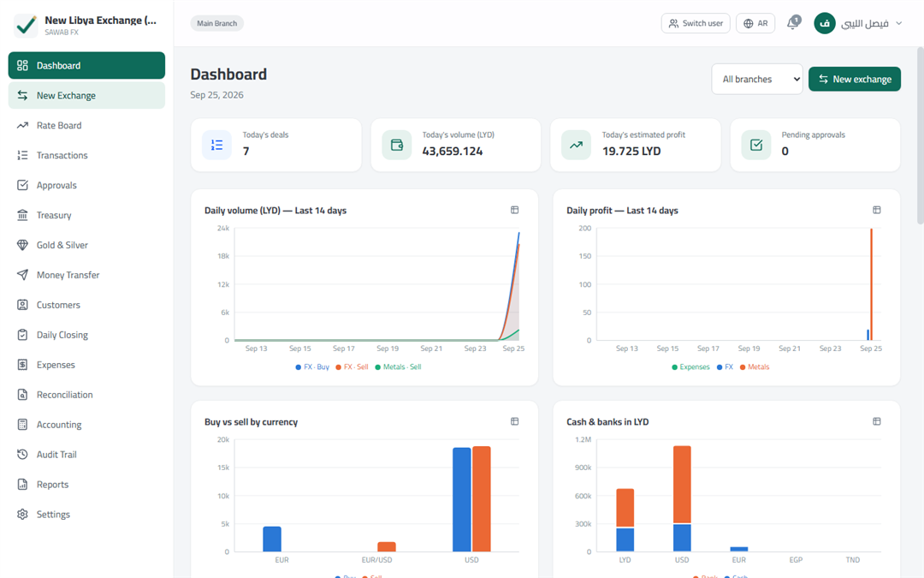Click the Switch user button
This screenshot has height=578, width=924.
click(x=696, y=24)
